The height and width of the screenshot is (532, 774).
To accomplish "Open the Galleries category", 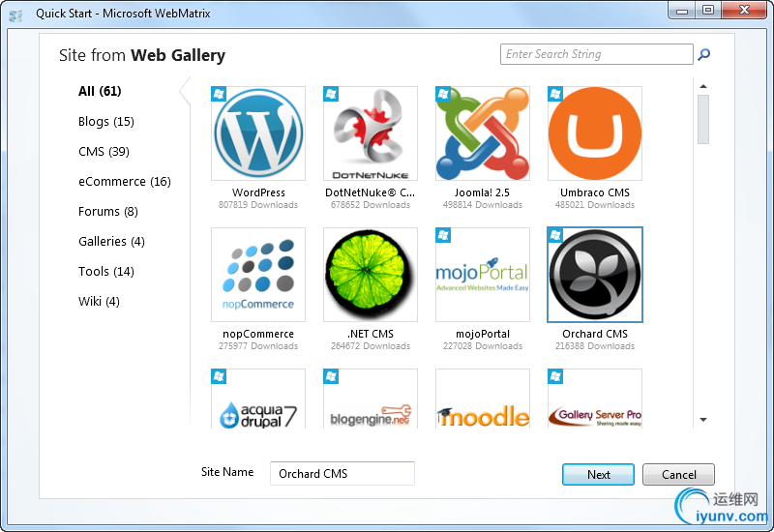I will pos(111,241).
